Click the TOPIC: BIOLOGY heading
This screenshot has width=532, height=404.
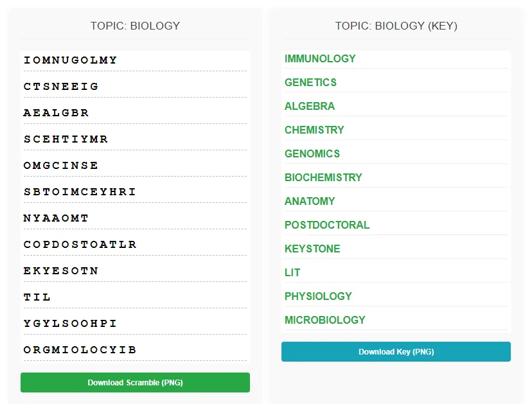tap(135, 26)
